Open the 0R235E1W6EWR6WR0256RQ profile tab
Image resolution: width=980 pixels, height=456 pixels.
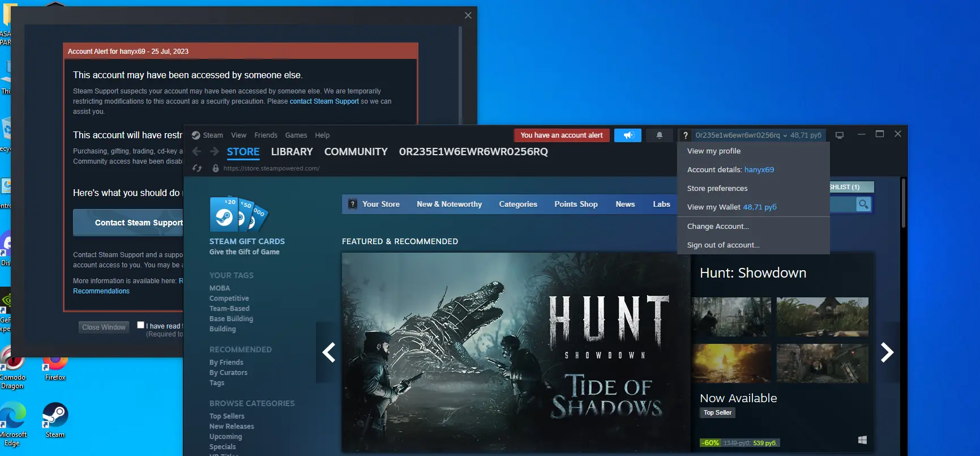pos(473,152)
